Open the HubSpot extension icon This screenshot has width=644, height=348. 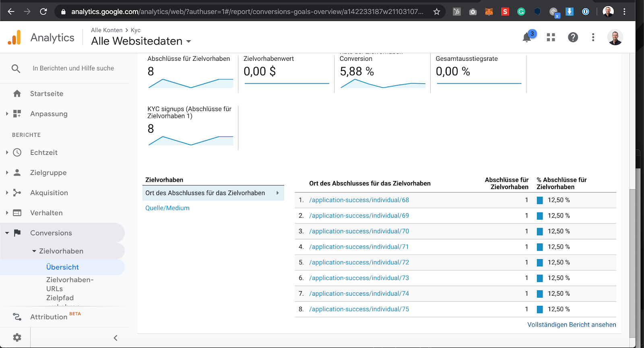pos(457,12)
